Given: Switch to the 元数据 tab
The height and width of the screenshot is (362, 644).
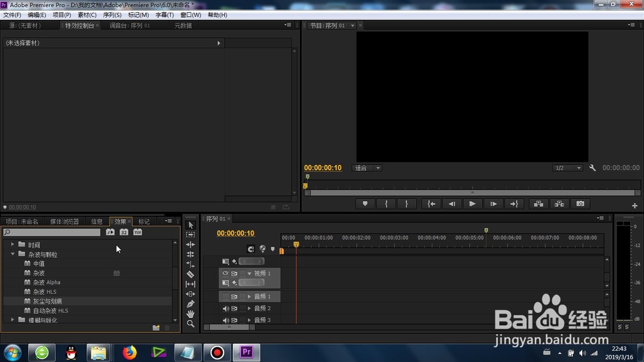Looking at the screenshot, I should click(x=183, y=26).
